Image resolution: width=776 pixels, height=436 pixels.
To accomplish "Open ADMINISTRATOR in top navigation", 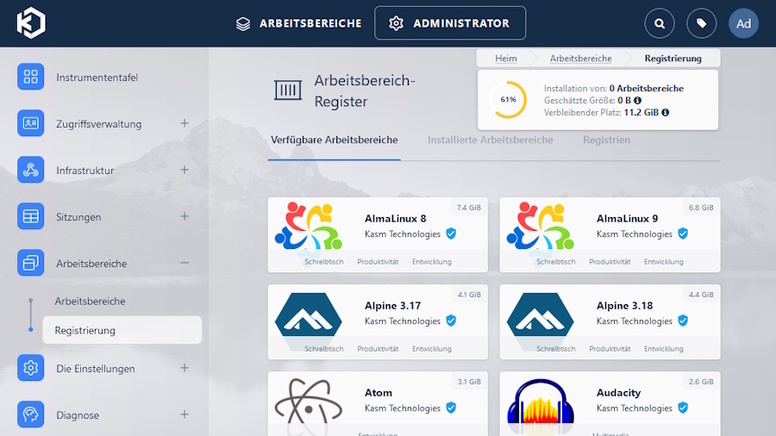I will click(x=450, y=23).
